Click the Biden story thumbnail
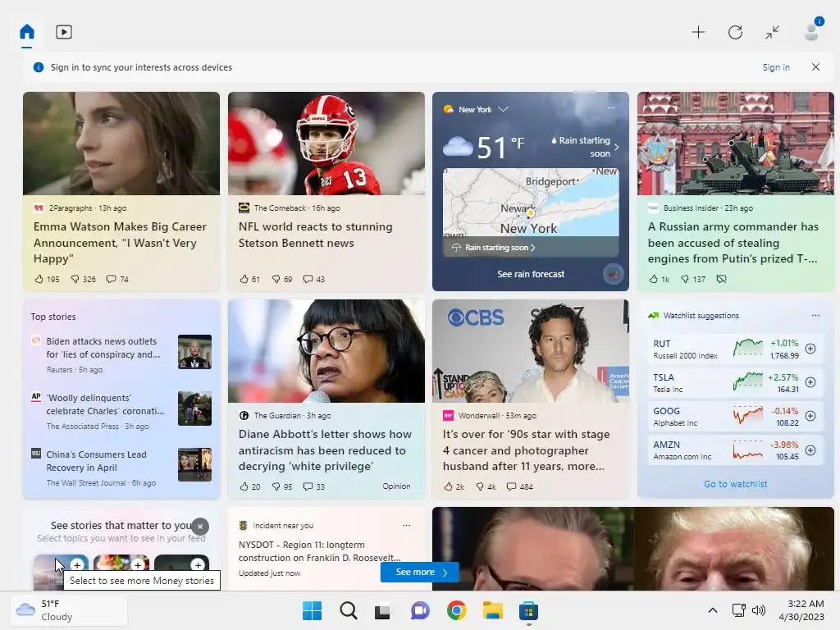This screenshot has height=630, width=840. click(x=194, y=352)
